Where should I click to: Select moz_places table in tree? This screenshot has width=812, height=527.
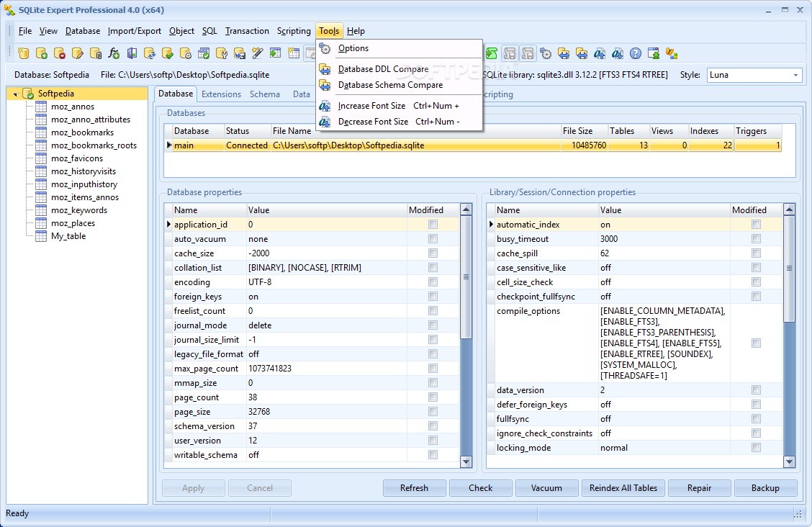point(73,224)
